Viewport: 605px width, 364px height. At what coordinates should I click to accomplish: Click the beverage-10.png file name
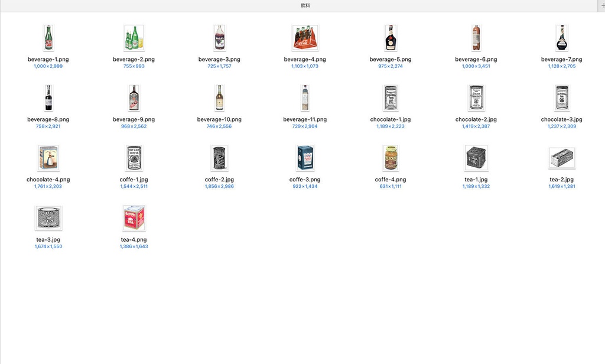point(220,120)
